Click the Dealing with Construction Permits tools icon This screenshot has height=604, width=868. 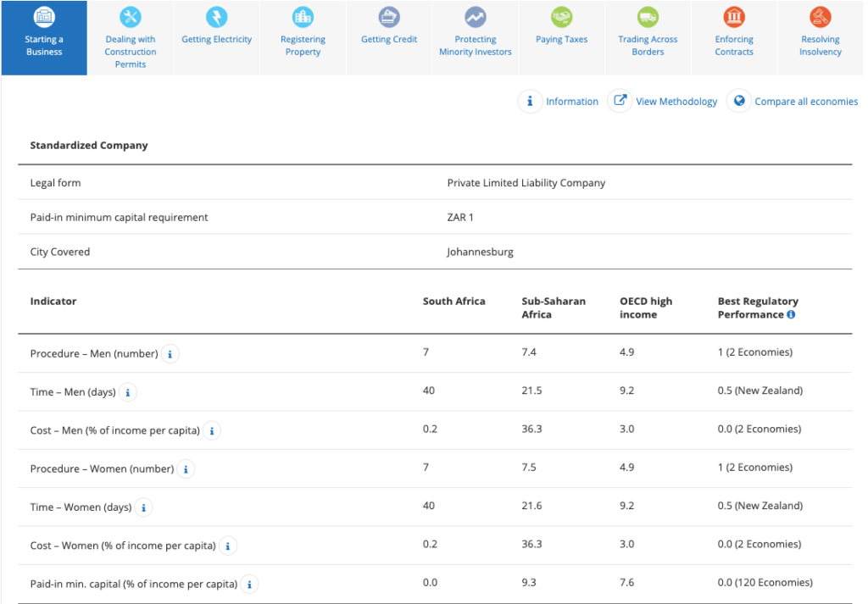pyautogui.click(x=131, y=17)
